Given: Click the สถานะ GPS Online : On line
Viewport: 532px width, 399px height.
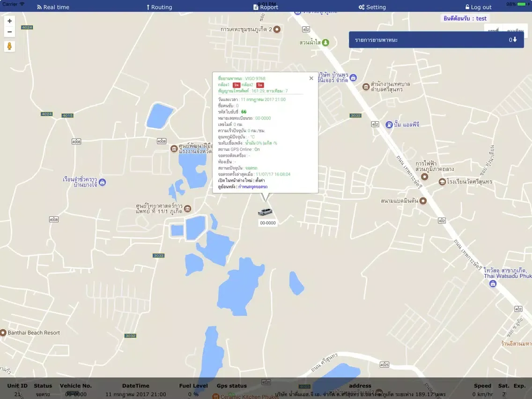Looking at the screenshot, I should click(x=239, y=149).
